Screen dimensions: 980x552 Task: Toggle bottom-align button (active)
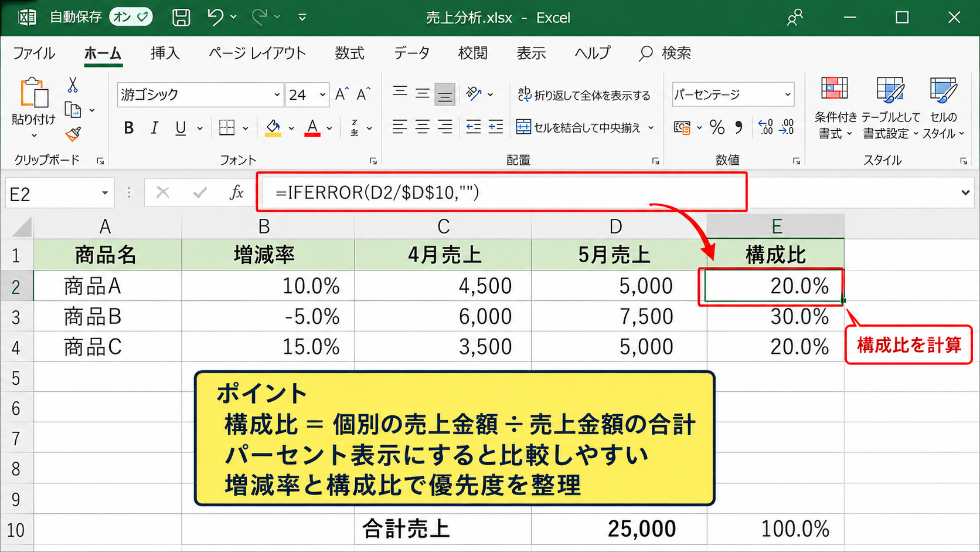445,94
